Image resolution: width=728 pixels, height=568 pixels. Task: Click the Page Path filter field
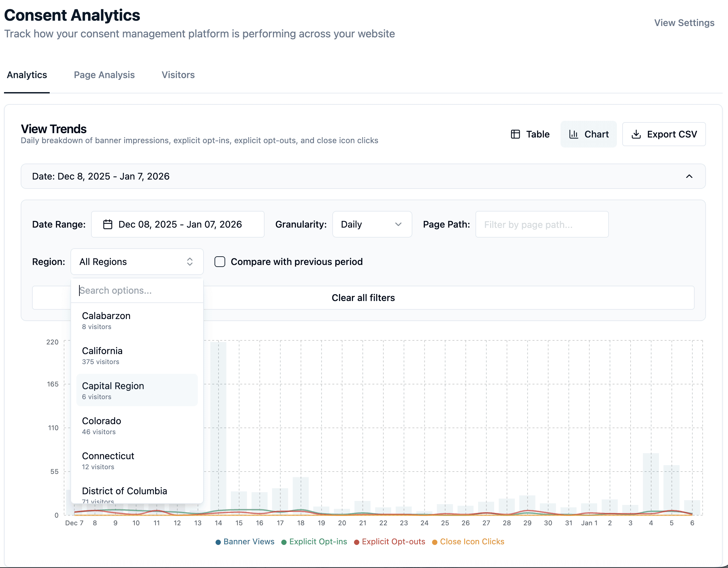click(541, 224)
